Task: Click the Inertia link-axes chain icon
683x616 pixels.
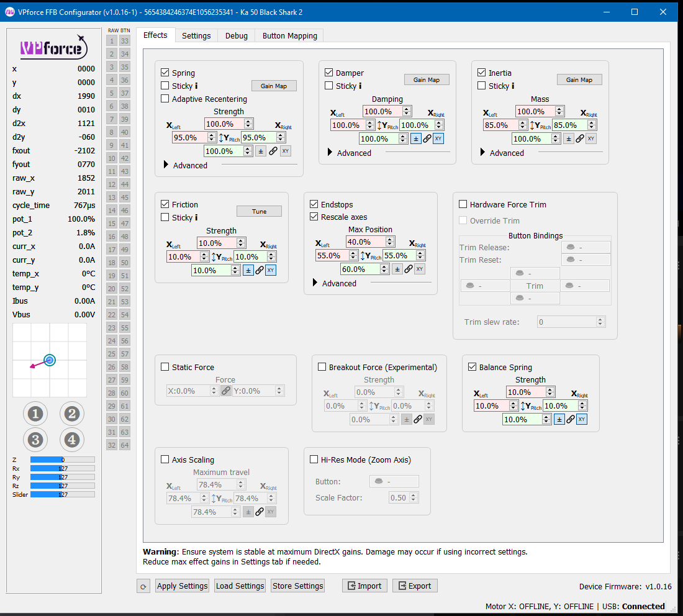Action: (580, 139)
